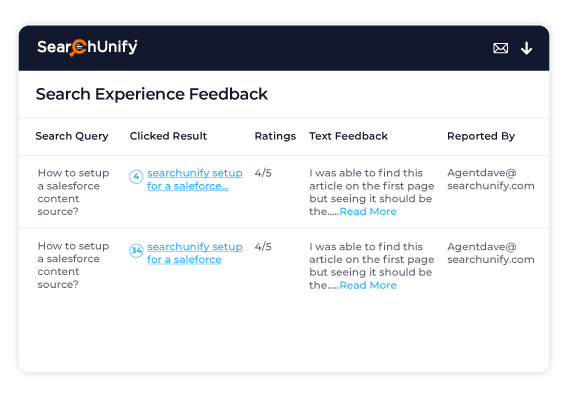This screenshot has height=395, width=570.
Task: Expand second row's Read More feedback
Action: coord(368,285)
